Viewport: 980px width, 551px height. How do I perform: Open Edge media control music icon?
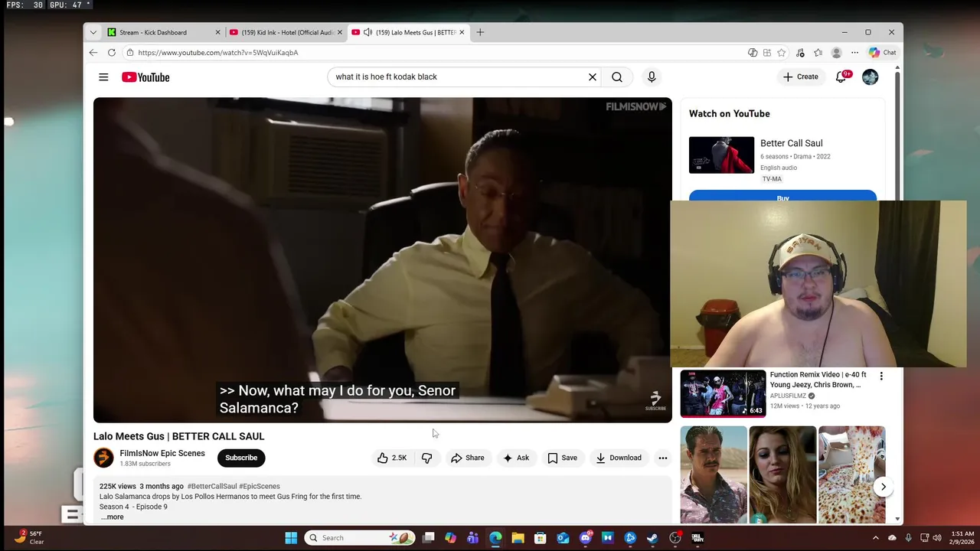click(x=800, y=53)
